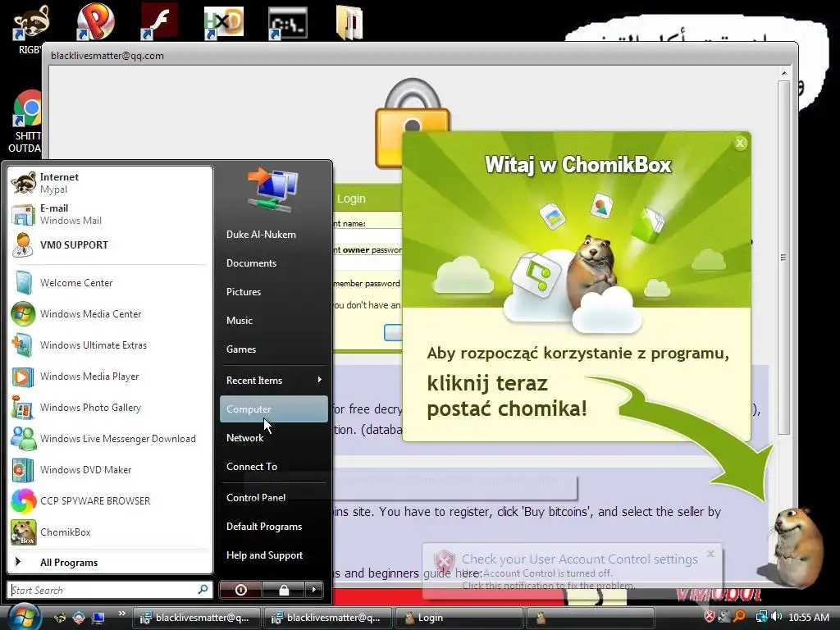Viewport: 840px width, 630px height.
Task: Expand Quick Launch overflow chevron
Action: 121,613
